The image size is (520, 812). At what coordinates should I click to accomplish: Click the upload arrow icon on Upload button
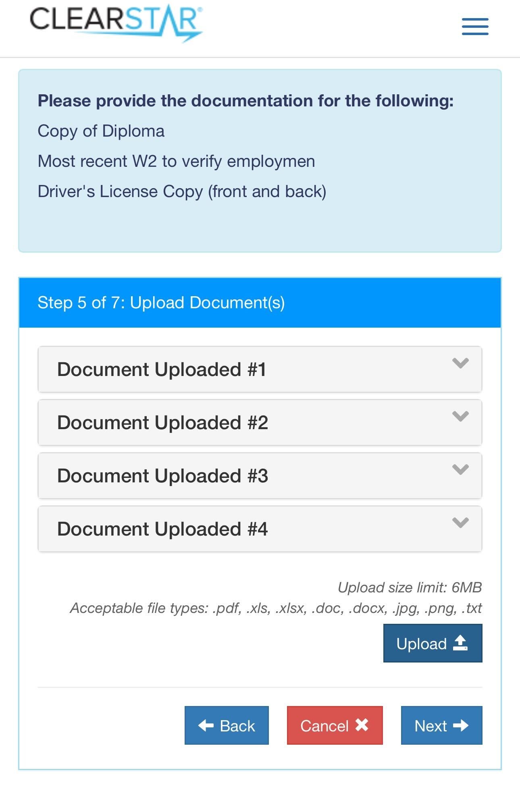click(x=460, y=642)
